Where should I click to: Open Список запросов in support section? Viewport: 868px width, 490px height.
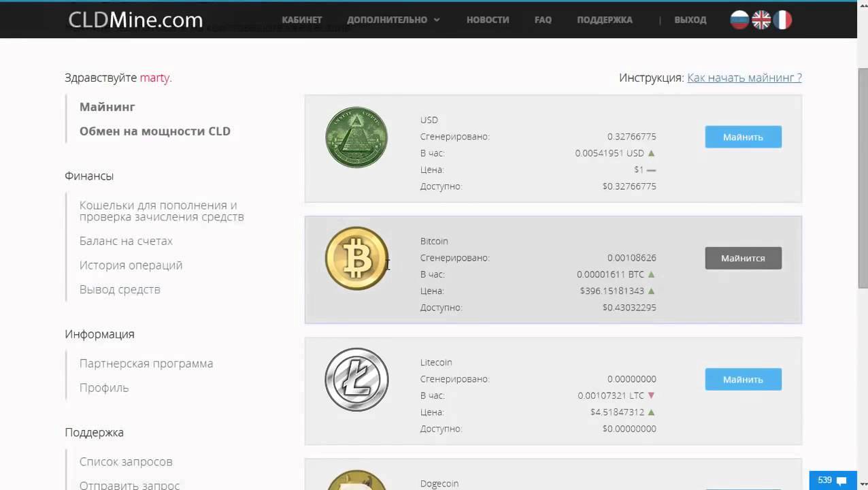click(126, 461)
